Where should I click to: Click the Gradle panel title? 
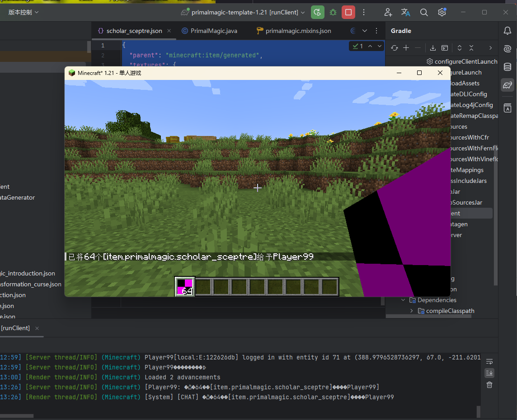401,31
